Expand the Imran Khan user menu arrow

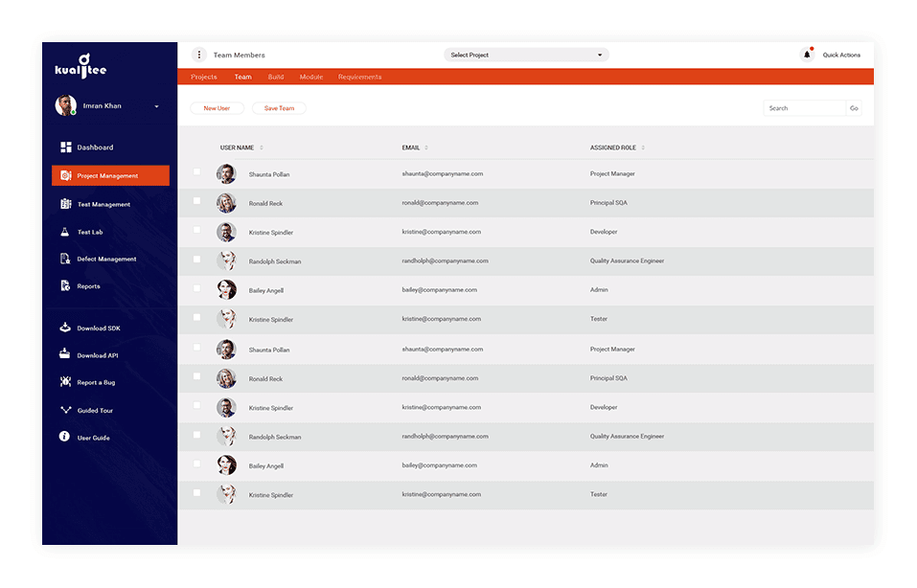point(156,106)
